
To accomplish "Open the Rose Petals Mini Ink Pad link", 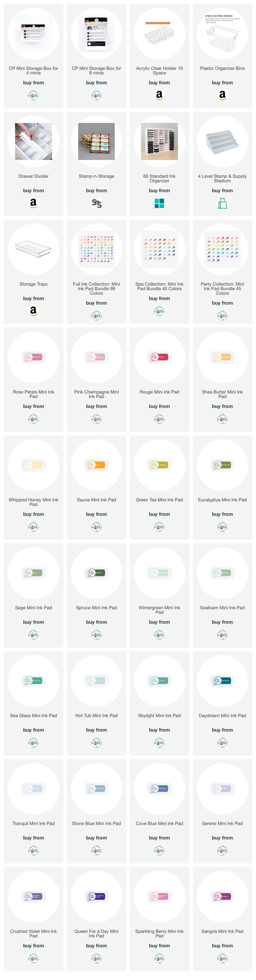I will pos(33,394).
